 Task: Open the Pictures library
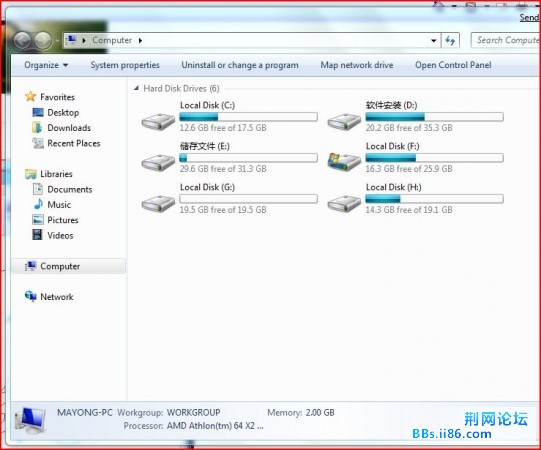click(x=63, y=220)
